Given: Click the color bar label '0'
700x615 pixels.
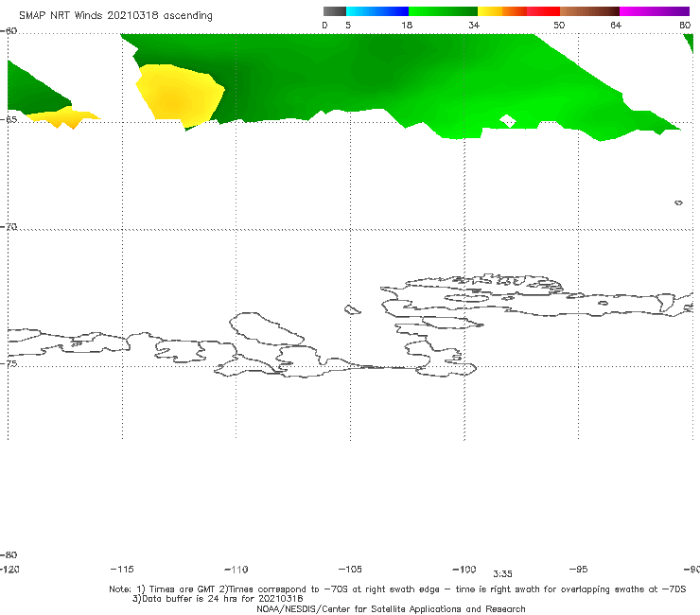Looking at the screenshot, I should coord(324,26).
